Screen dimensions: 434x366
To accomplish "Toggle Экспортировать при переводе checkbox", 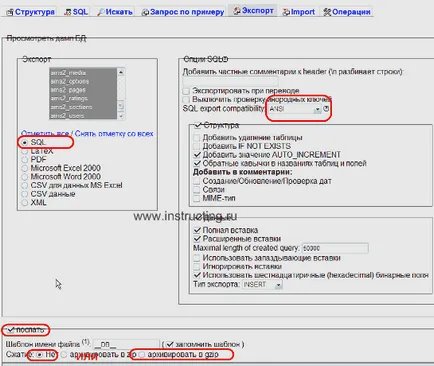I will pos(186,91).
